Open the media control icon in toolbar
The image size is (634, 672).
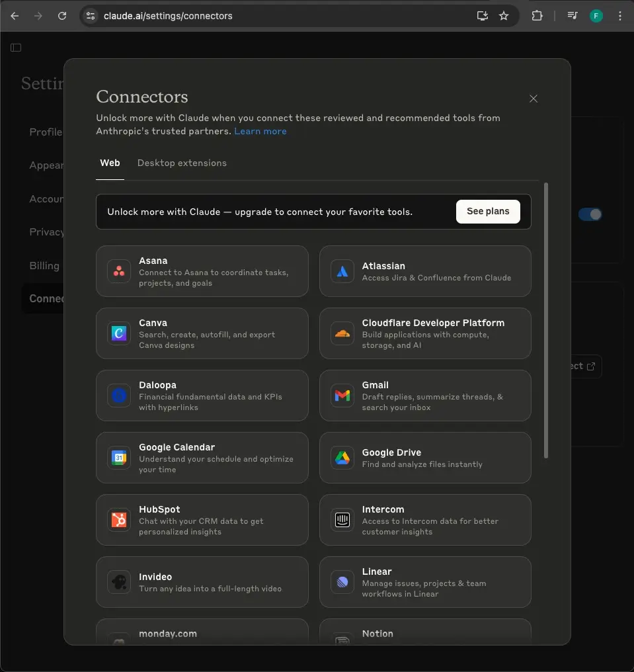tap(573, 16)
